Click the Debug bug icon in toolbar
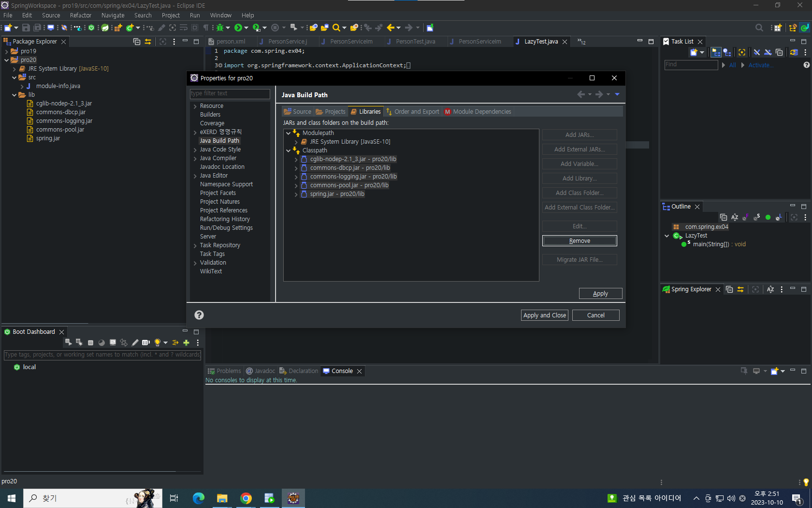Viewport: 812px width, 508px height. point(220,28)
